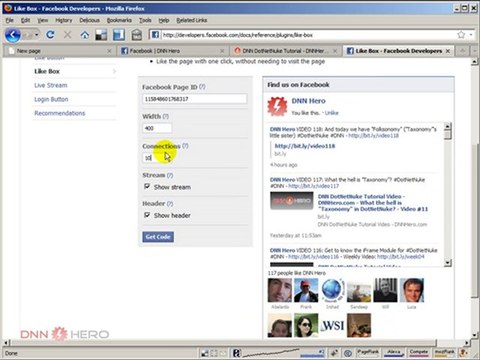Viewport: 480px width, 360px height.
Task: Click the round at-sign status bar icon
Action: pos(348,353)
